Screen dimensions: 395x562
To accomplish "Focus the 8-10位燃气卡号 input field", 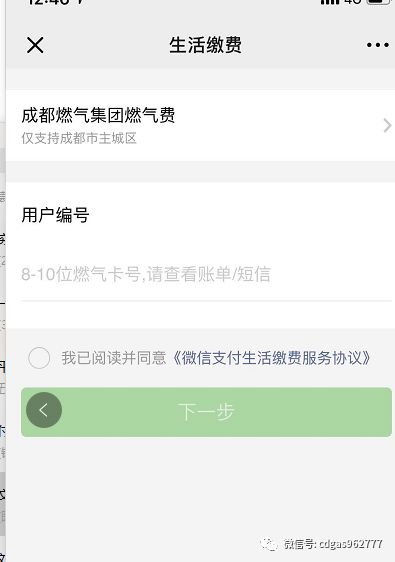I will point(206,274).
